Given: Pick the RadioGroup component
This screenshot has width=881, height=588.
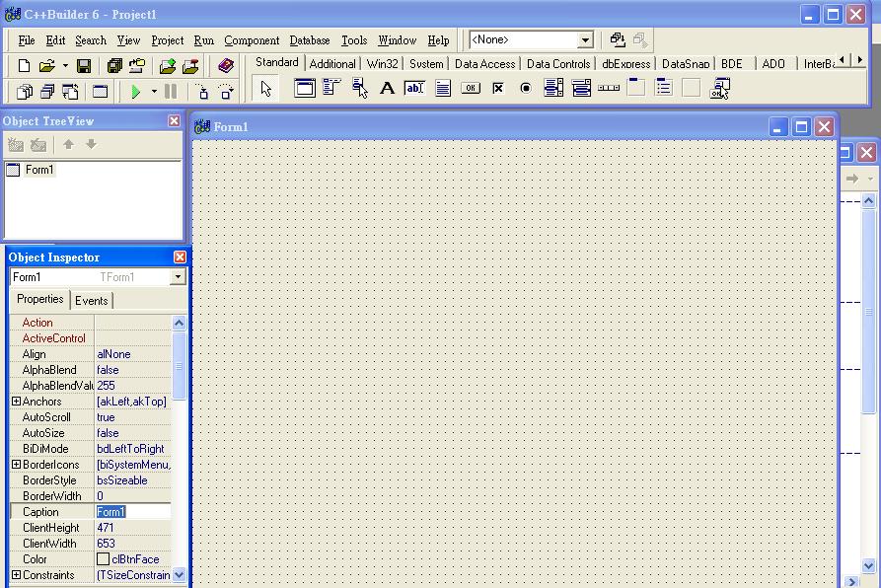Looking at the screenshot, I should point(664,88).
